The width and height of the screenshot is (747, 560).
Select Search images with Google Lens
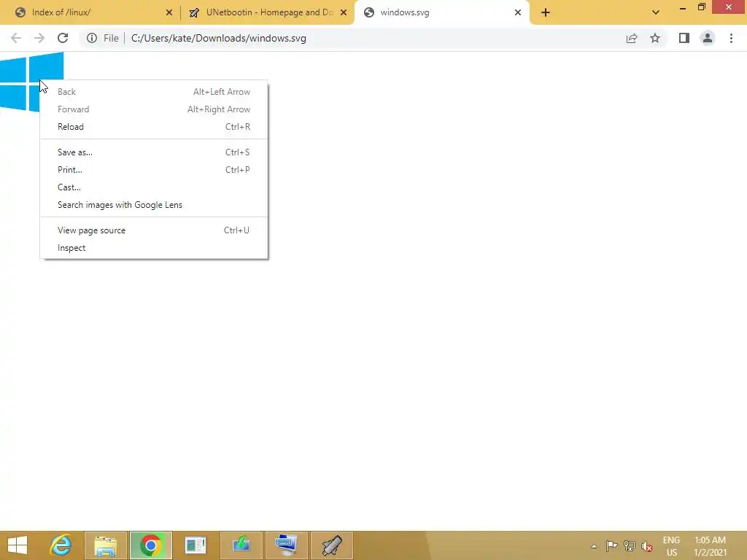point(154,205)
